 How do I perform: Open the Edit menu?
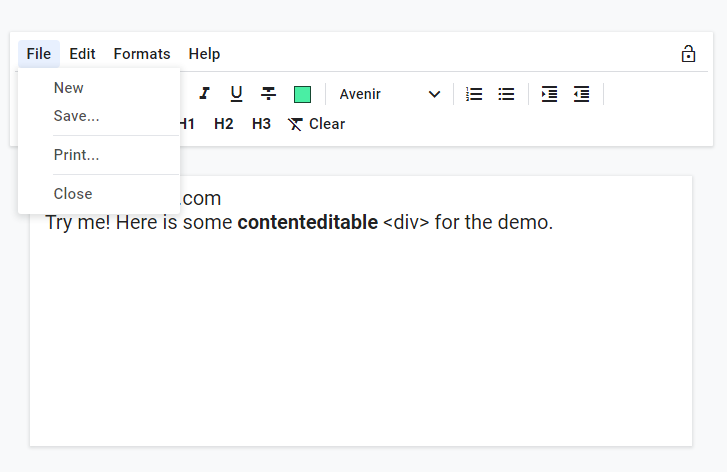(82, 54)
